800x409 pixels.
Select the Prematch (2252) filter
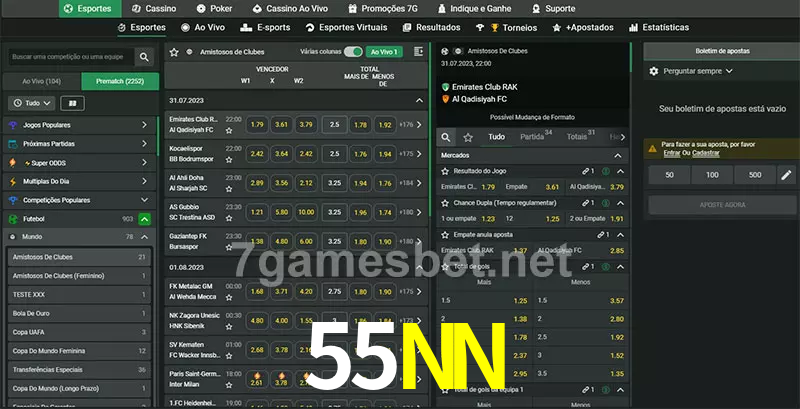pos(118,81)
